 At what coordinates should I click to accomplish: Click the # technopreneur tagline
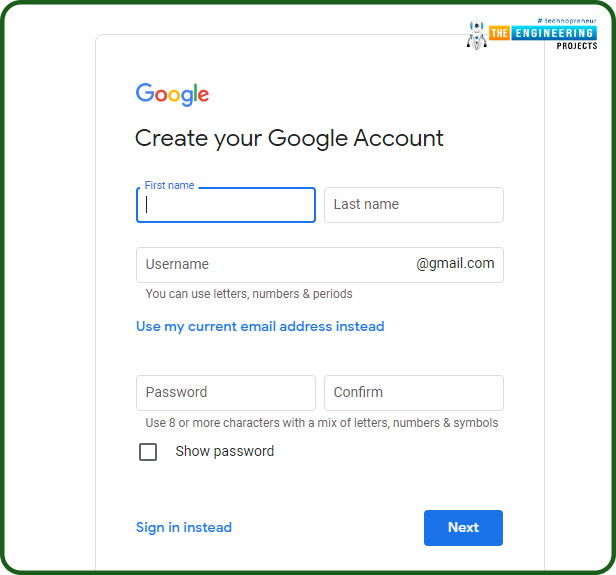pos(567,21)
